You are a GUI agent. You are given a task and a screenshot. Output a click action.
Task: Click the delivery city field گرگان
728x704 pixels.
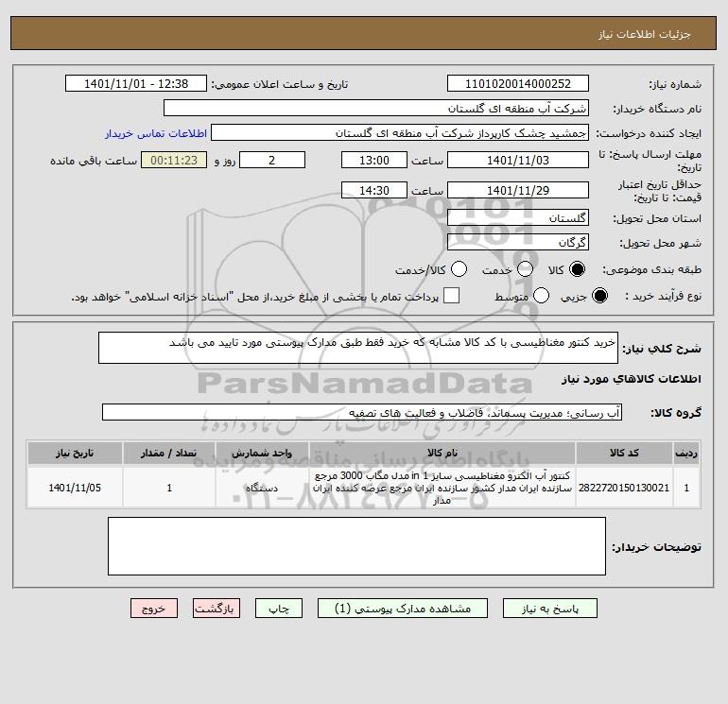[518, 242]
